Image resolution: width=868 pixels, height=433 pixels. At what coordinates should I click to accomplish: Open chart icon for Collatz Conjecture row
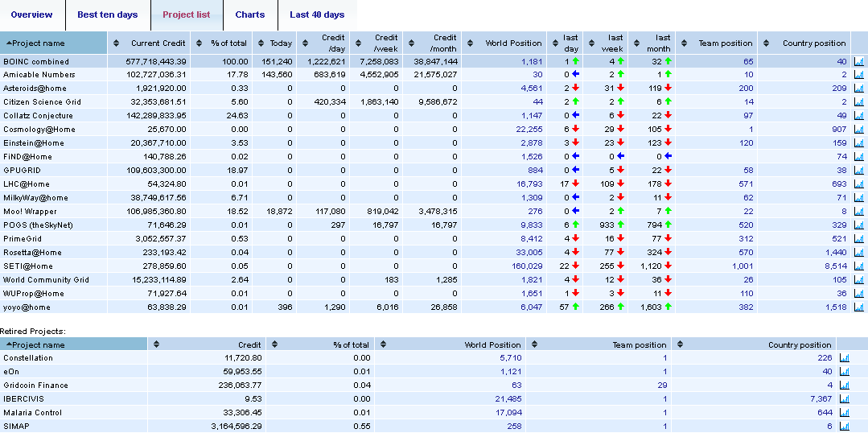858,116
